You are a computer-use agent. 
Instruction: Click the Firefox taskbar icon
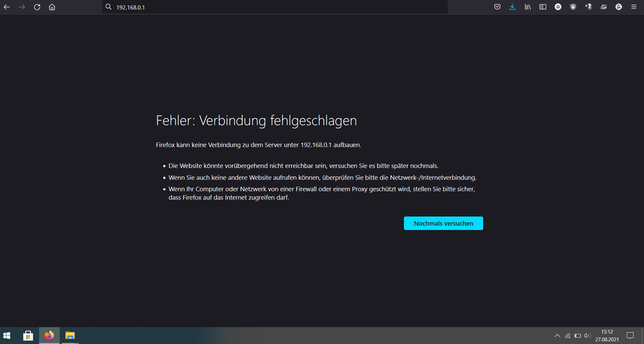click(49, 336)
